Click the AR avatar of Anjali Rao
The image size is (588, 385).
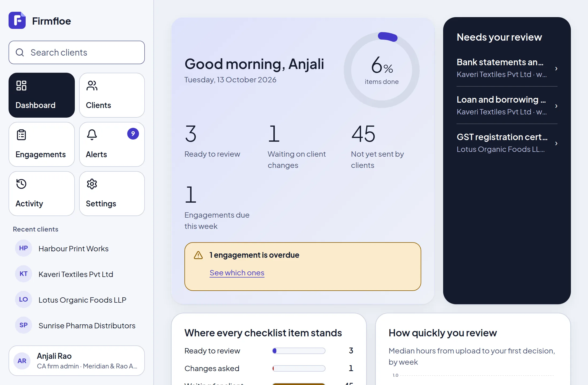22,361
